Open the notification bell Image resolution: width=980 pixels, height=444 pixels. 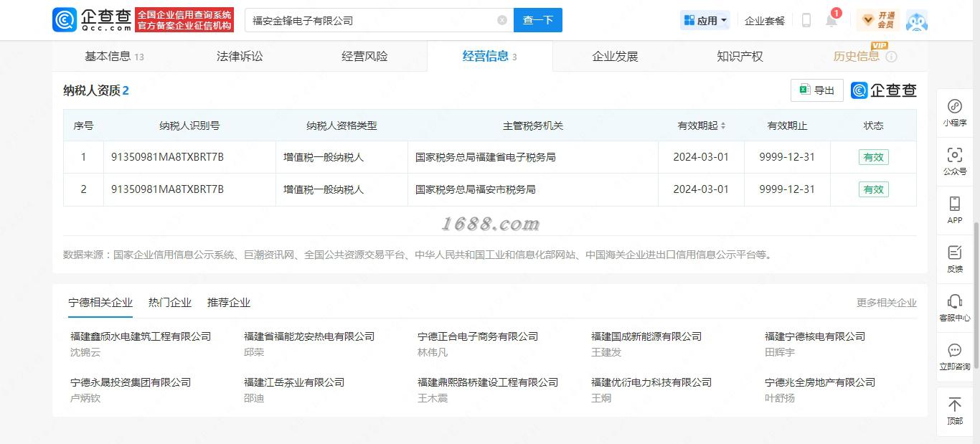831,20
